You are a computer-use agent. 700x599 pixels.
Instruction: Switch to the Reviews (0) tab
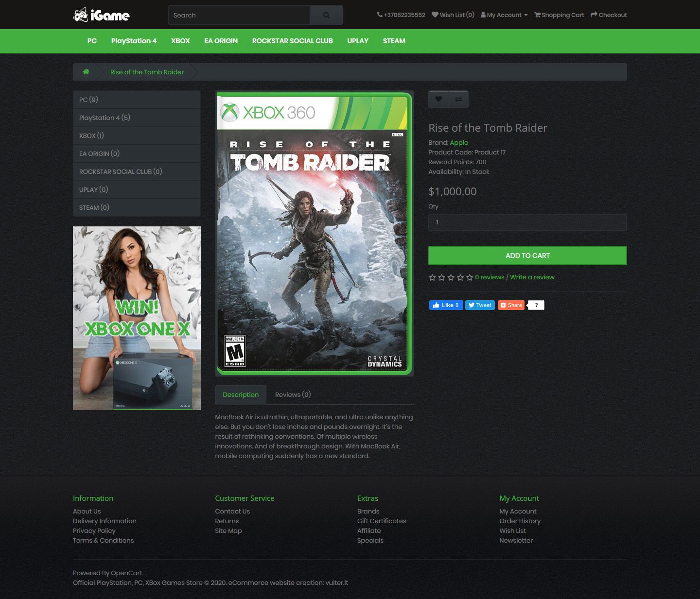(x=293, y=394)
